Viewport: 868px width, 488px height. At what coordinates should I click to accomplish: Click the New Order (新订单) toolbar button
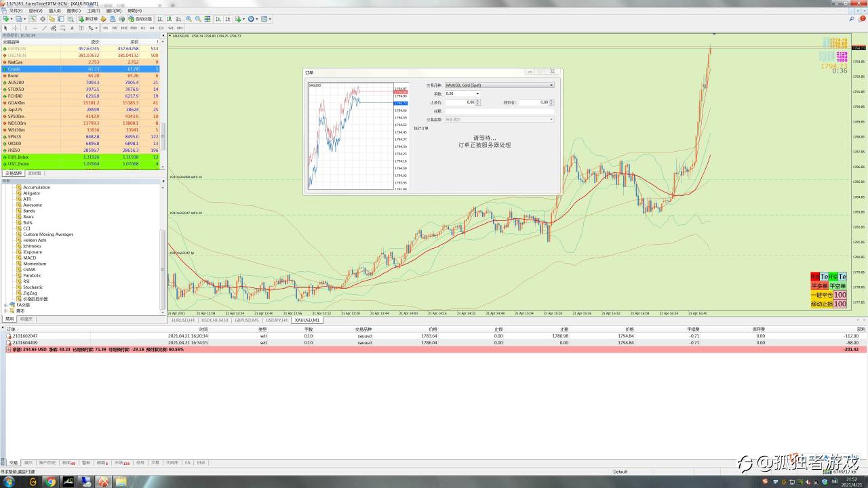coord(88,19)
